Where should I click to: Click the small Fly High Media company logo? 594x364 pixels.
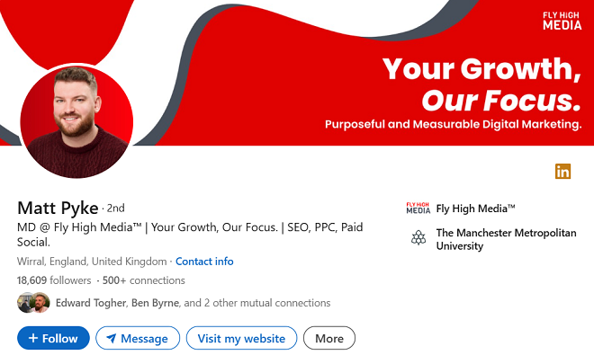click(x=418, y=209)
